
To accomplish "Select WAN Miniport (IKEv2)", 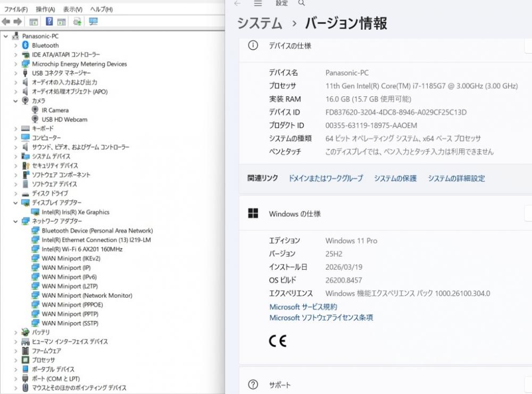I will [71, 258].
